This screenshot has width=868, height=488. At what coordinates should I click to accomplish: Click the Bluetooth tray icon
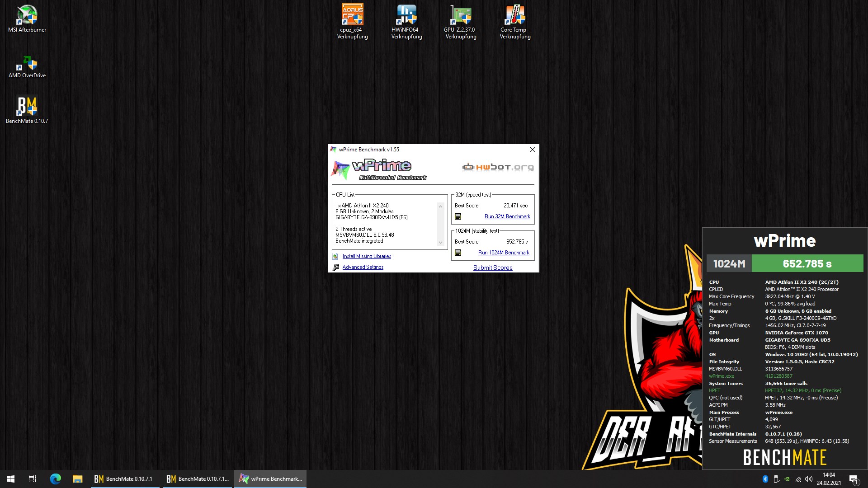pos(765,479)
